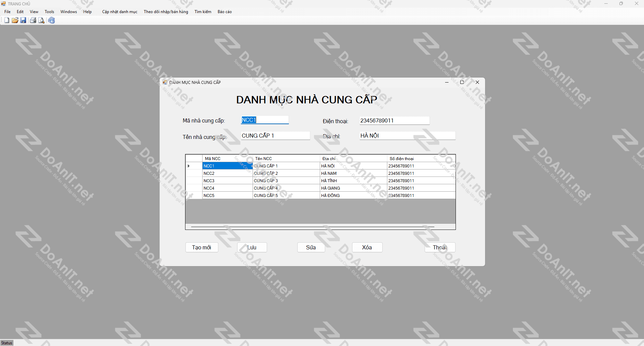Select the NCC4 cell in the grid
Screen dimensions: 644x346
(x=227, y=188)
